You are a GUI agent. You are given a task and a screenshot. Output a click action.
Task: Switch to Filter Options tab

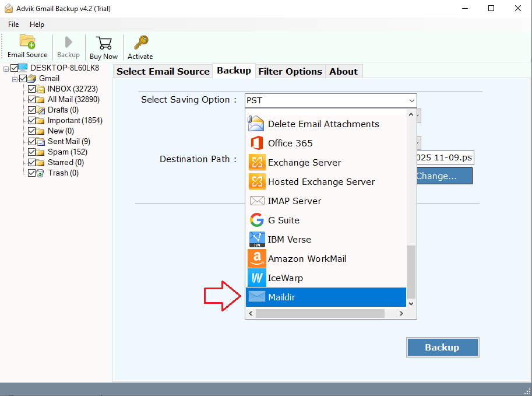click(290, 71)
